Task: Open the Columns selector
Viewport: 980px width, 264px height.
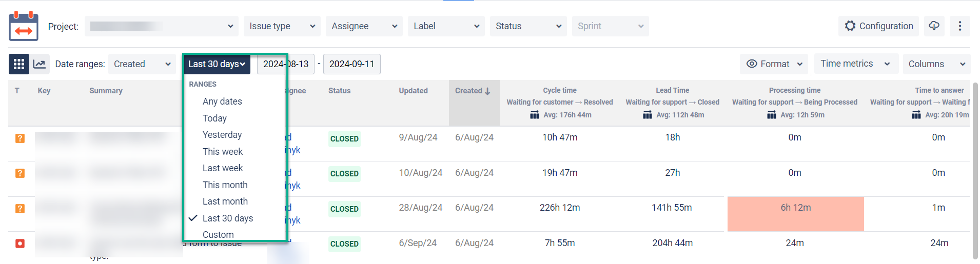Action: pyautogui.click(x=936, y=64)
